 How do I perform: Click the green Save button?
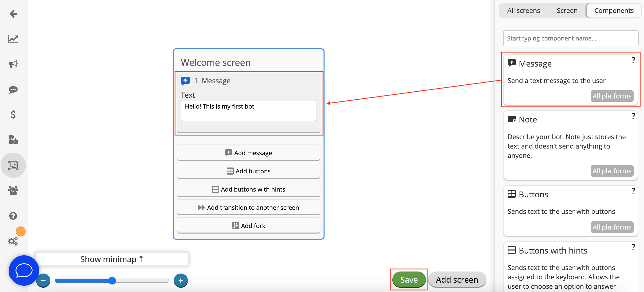click(409, 280)
